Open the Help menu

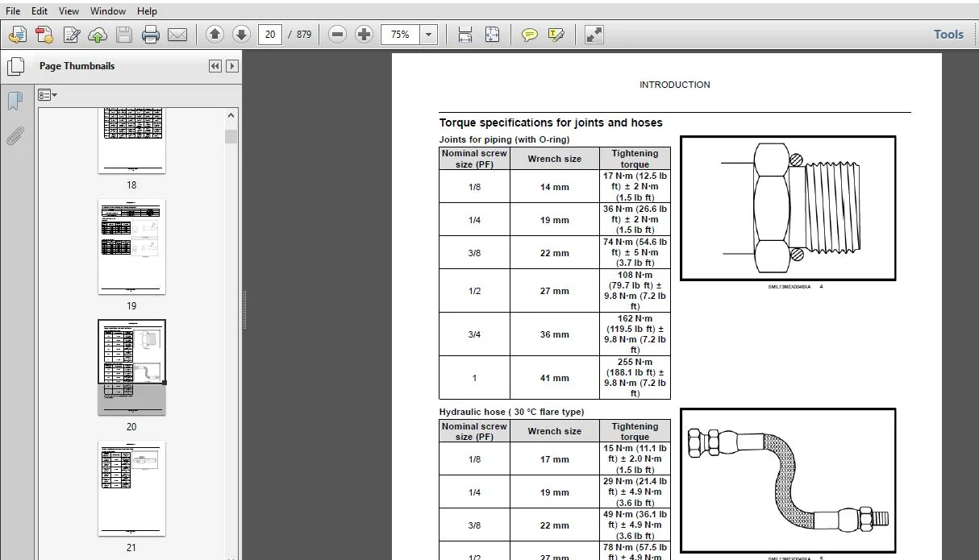coord(148,11)
